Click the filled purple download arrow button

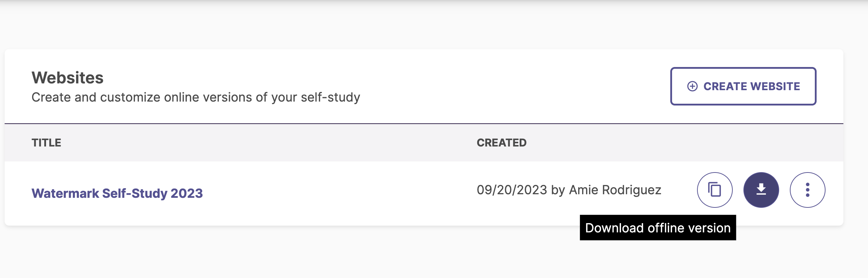[x=761, y=190]
